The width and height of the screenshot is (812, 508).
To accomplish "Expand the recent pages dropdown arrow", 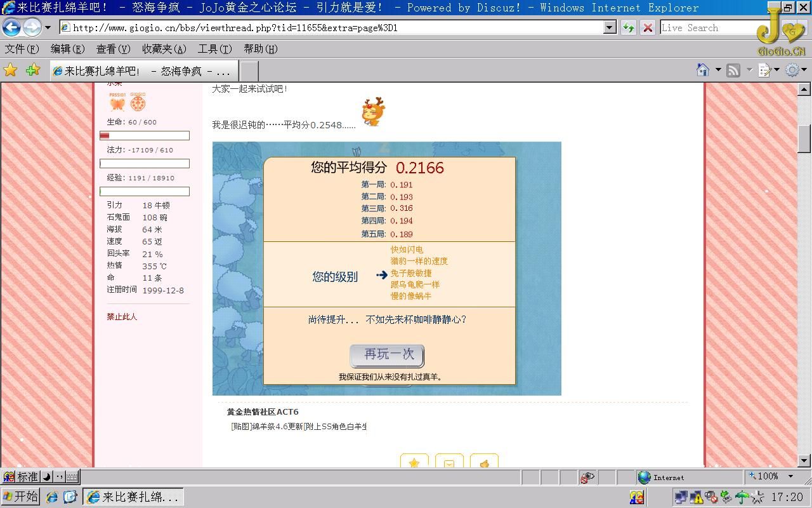I will (x=48, y=27).
